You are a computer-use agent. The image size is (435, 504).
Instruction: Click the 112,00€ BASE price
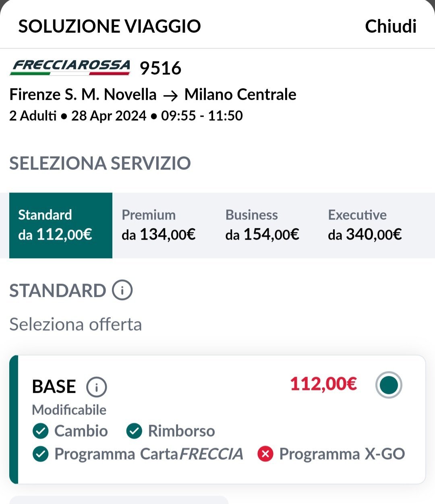[323, 384]
